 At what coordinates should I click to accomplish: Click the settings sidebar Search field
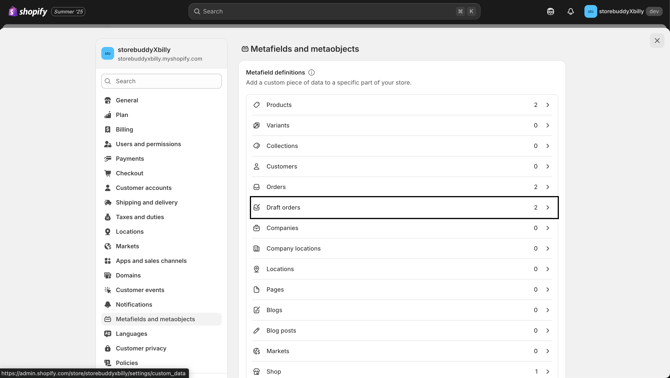click(x=162, y=81)
